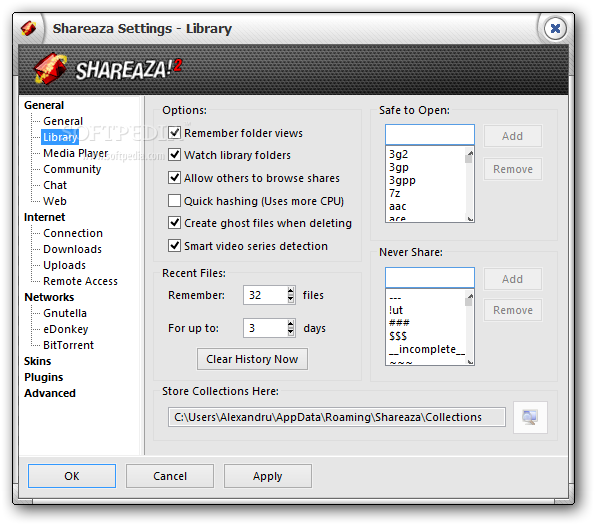This screenshot has height=525, width=595.
Task: Click the Store Collections path field
Action: point(337,417)
